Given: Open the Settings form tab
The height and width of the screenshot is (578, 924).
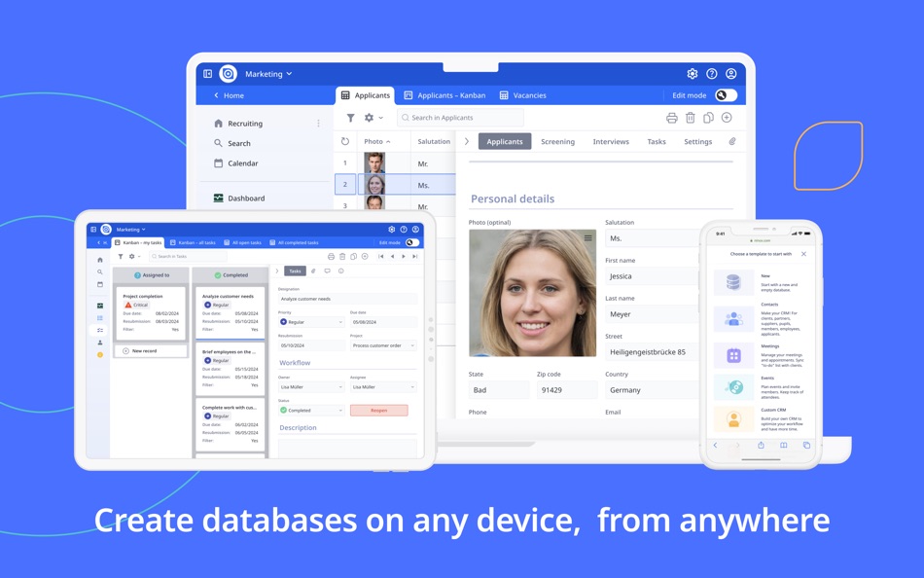Looking at the screenshot, I should [697, 141].
